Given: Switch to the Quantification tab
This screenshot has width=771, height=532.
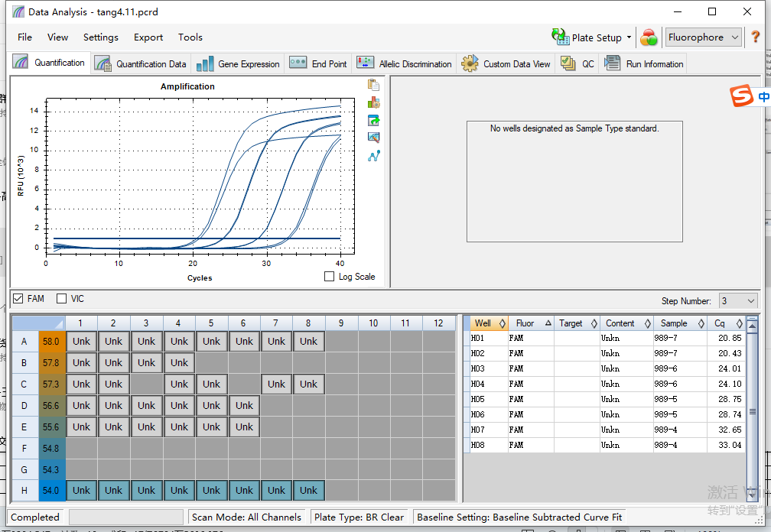Looking at the screenshot, I should (x=49, y=63).
